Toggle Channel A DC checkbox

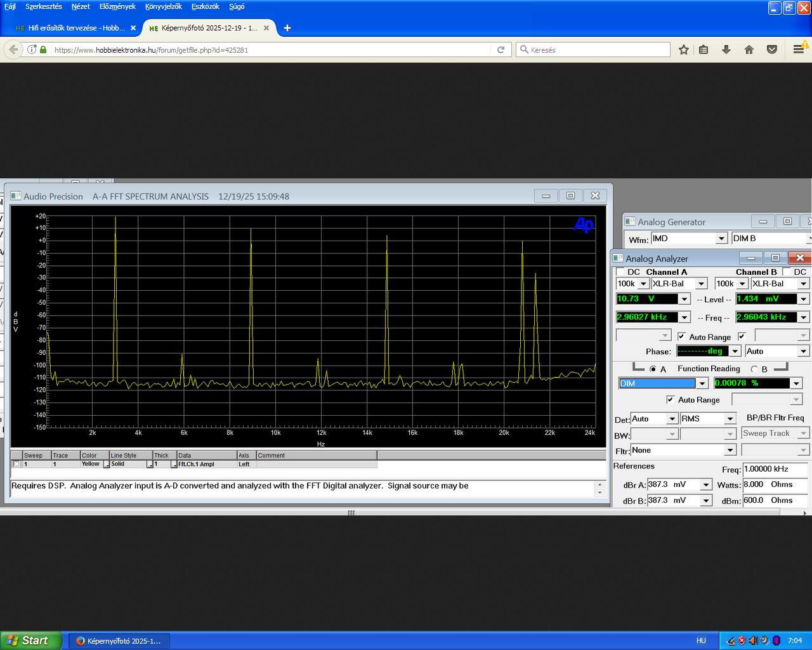pyautogui.click(x=620, y=272)
